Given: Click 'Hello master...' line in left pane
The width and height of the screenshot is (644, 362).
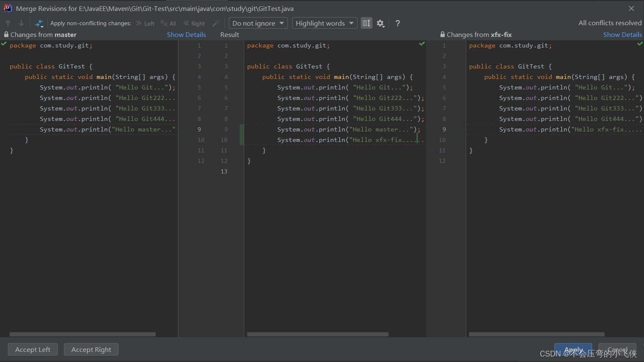Looking at the screenshot, I should 107,129.
